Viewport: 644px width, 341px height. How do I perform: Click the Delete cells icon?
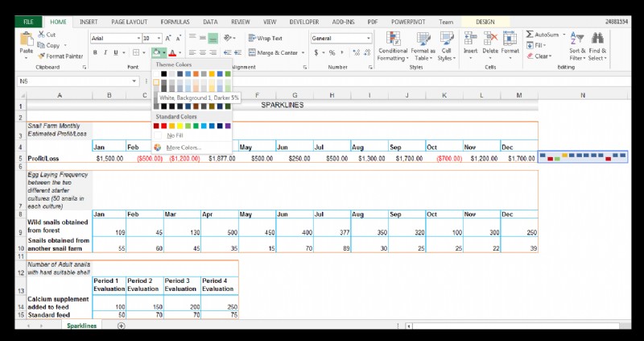click(x=489, y=38)
